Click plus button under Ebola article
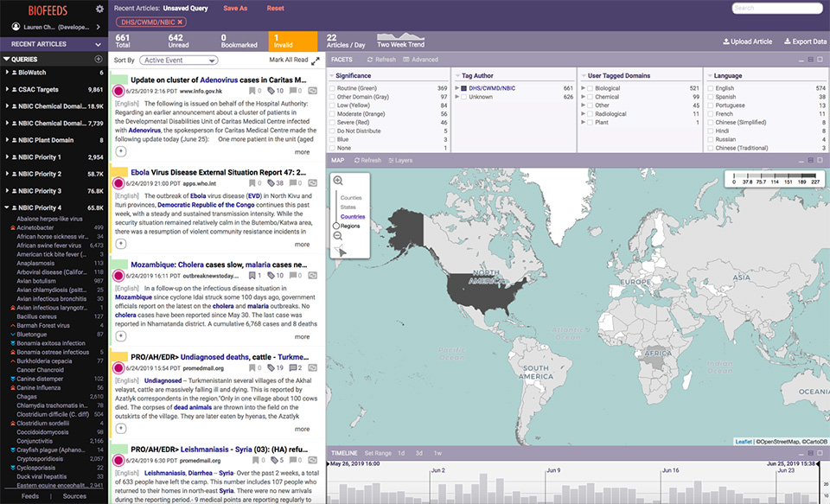The height and width of the screenshot is (504, 830). 121,244
